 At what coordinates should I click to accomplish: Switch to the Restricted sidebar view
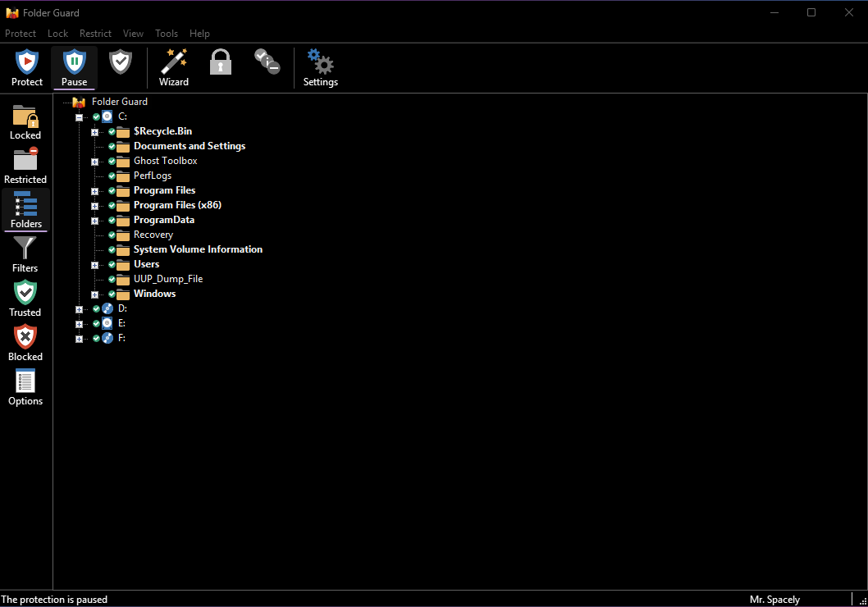25,167
